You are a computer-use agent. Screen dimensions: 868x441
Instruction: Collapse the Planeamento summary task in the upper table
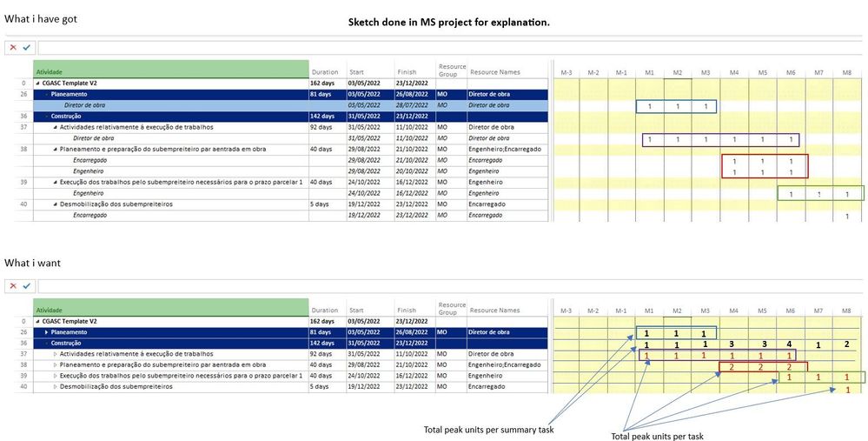pyautogui.click(x=47, y=94)
